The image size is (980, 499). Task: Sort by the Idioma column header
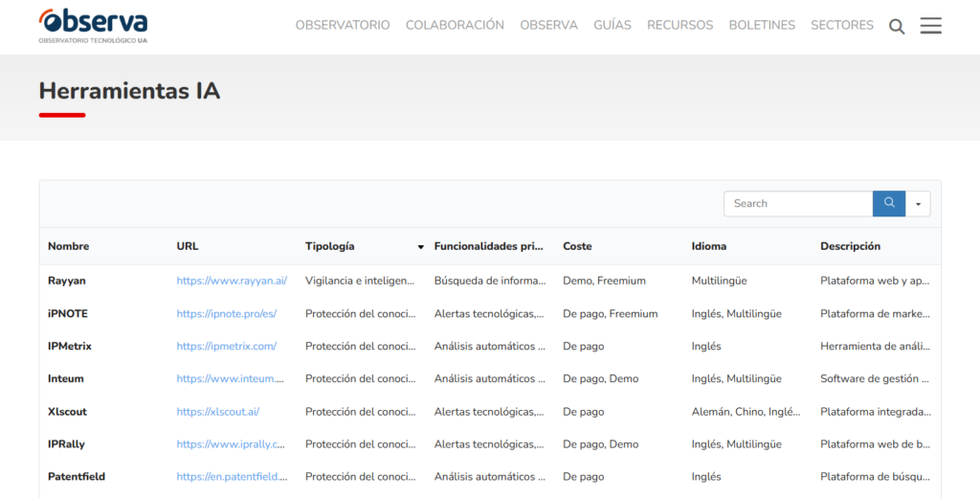[x=709, y=246]
